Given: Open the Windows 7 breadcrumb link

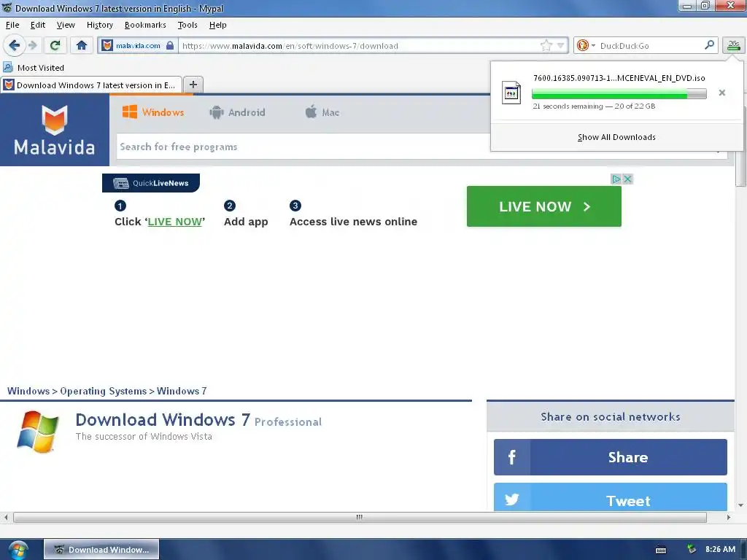Looking at the screenshot, I should click(182, 391).
